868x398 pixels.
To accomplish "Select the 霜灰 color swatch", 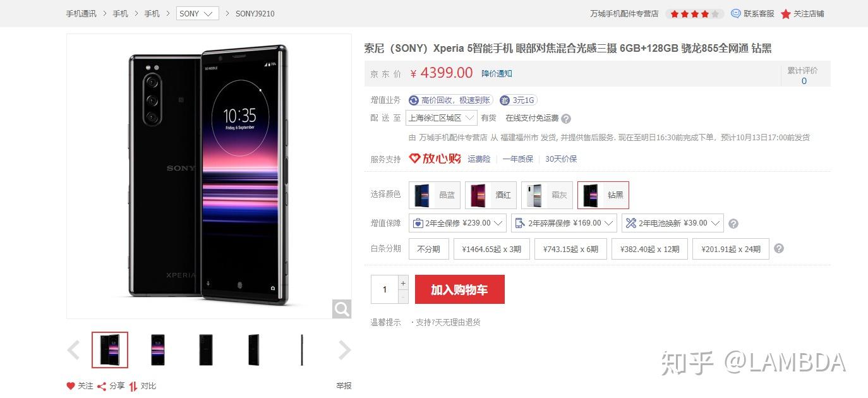I will 547,195.
